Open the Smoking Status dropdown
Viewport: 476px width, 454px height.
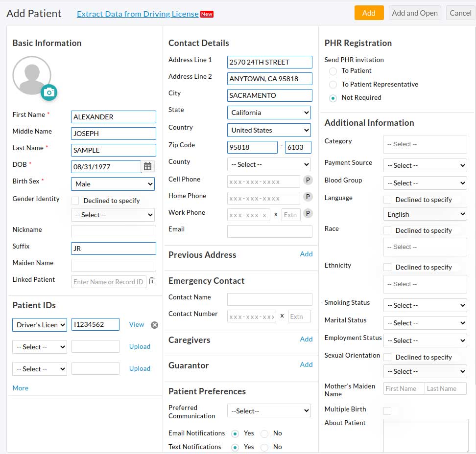coord(425,305)
